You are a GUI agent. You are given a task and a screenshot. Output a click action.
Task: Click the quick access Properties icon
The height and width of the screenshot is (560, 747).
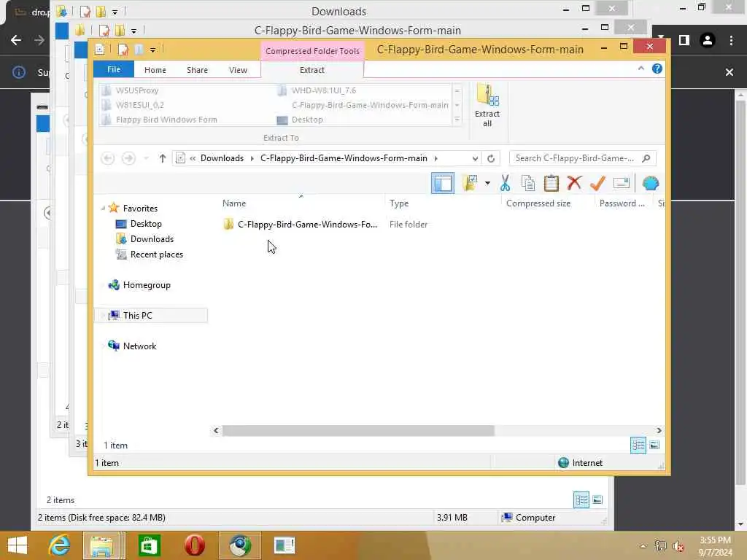123,50
